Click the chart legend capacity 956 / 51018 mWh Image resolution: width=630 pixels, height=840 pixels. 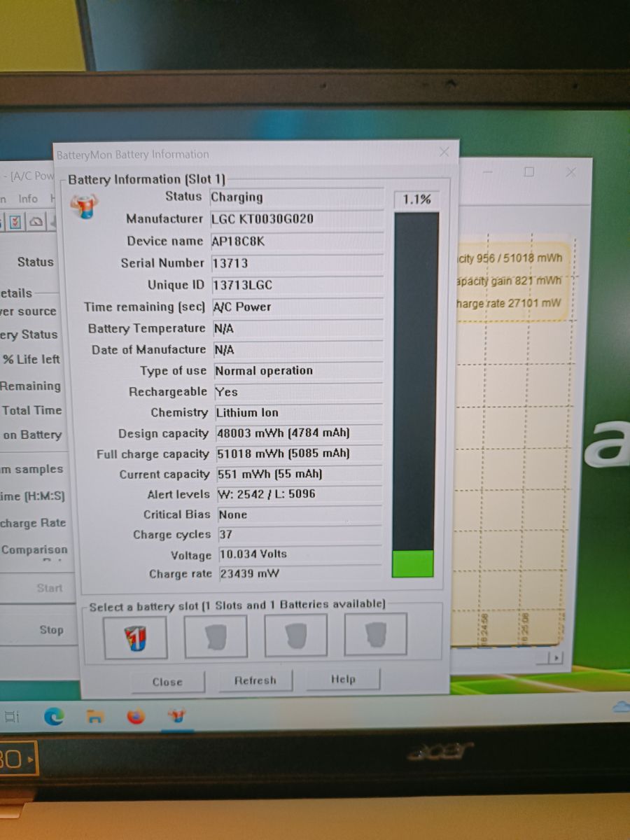(510, 258)
